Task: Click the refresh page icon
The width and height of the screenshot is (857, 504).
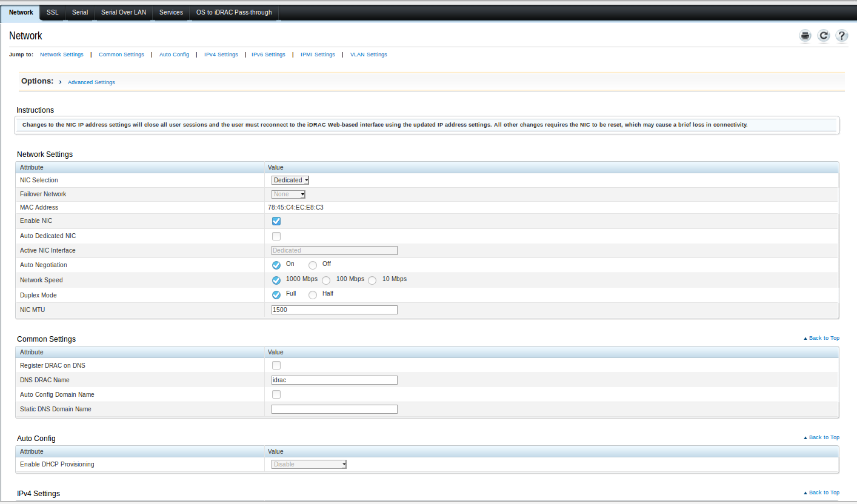Action: (823, 36)
